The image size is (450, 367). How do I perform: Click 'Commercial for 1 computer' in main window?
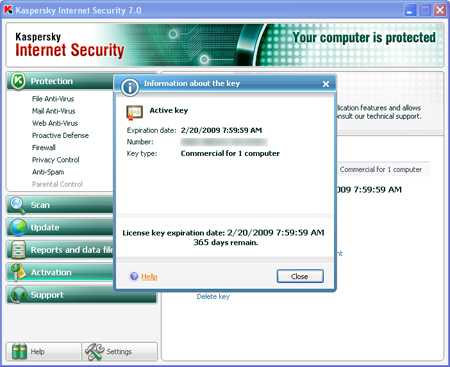pos(381,169)
